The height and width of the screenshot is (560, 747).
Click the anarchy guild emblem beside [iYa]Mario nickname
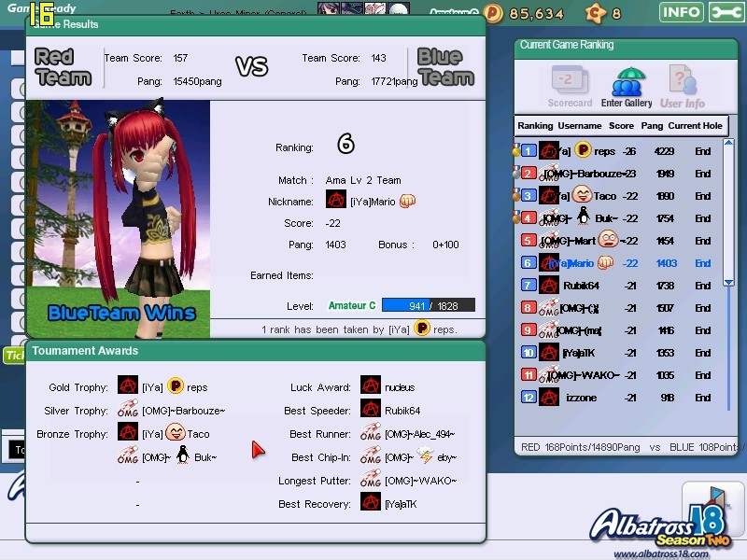[336, 200]
